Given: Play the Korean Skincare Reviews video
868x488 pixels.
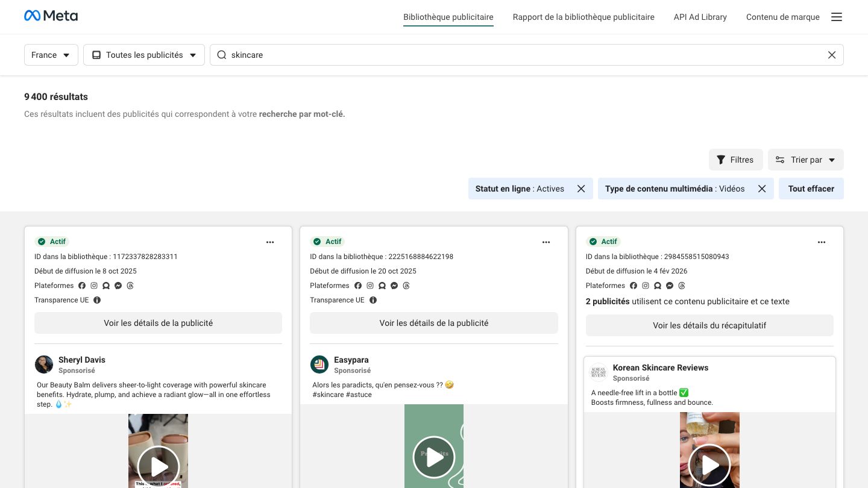Looking at the screenshot, I should [709, 465].
